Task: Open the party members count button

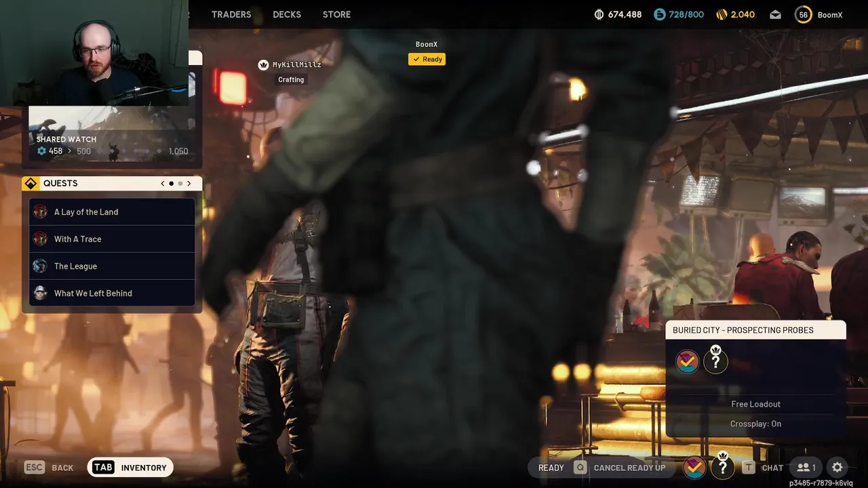Action: pyautogui.click(x=806, y=468)
